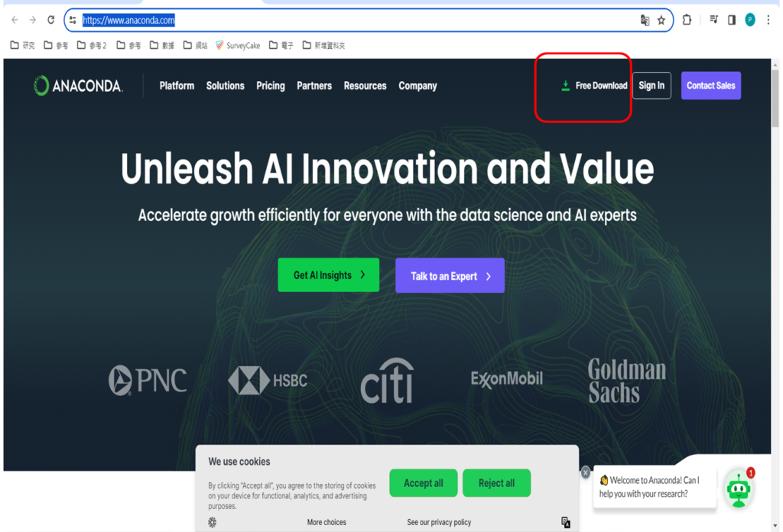Click the green robot chatbot icon

pos(738,490)
